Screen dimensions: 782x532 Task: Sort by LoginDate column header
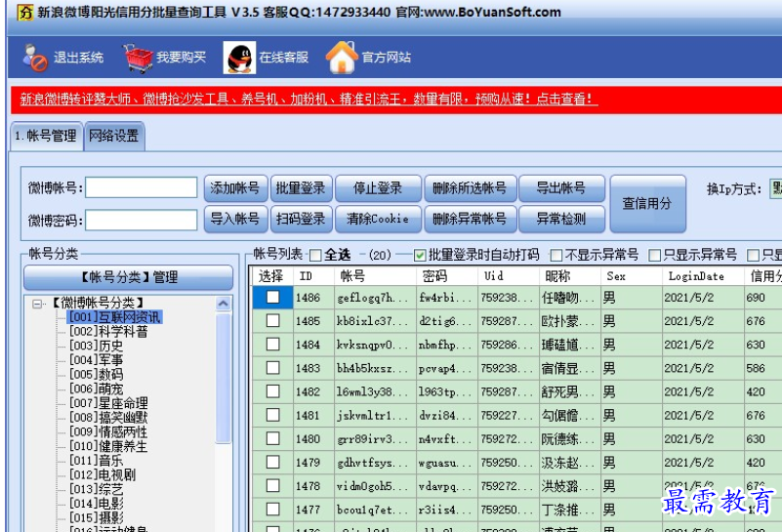[703, 276]
